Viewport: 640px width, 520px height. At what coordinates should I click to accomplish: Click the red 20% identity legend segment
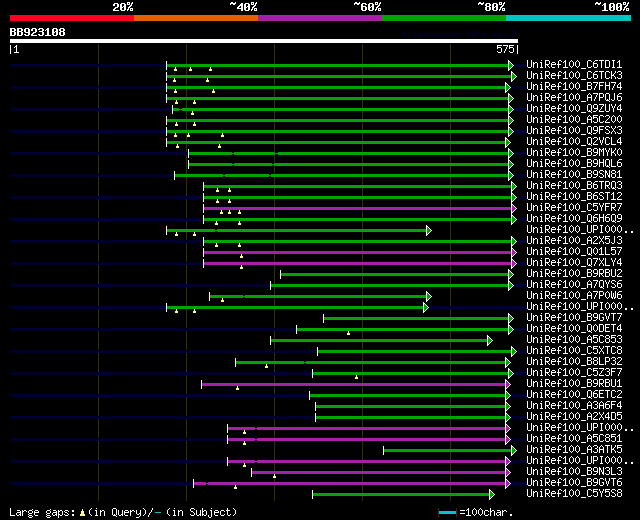[72, 18]
